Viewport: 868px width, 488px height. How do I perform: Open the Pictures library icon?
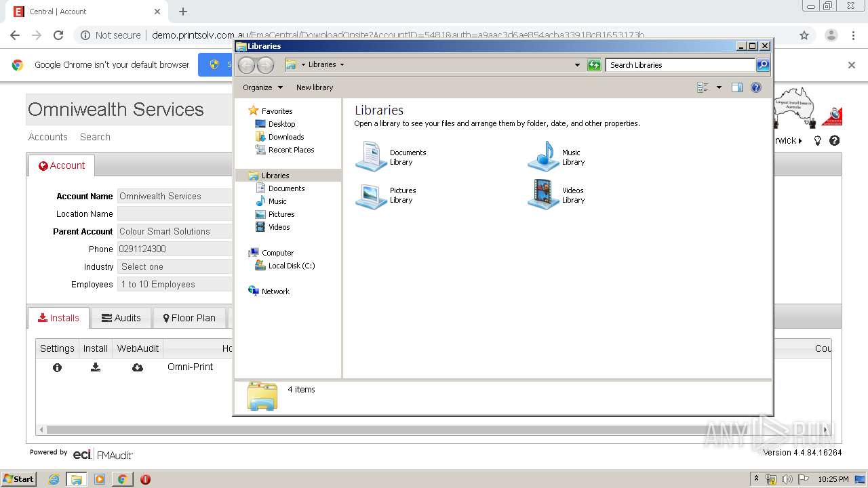[x=371, y=195]
